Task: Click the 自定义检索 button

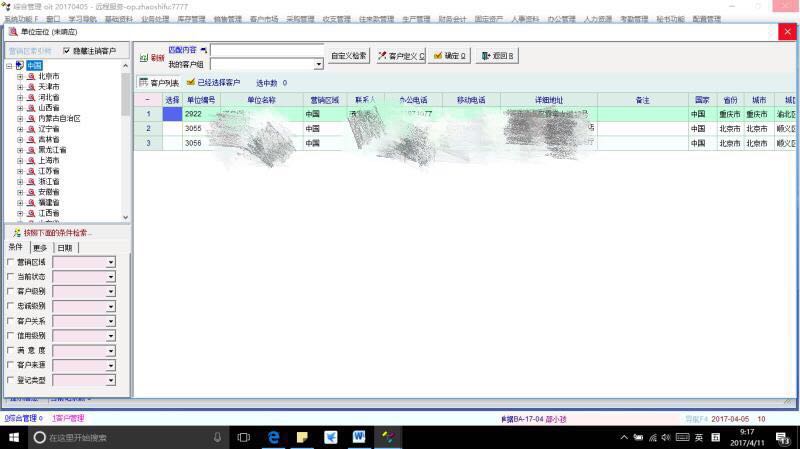Action: (349, 56)
